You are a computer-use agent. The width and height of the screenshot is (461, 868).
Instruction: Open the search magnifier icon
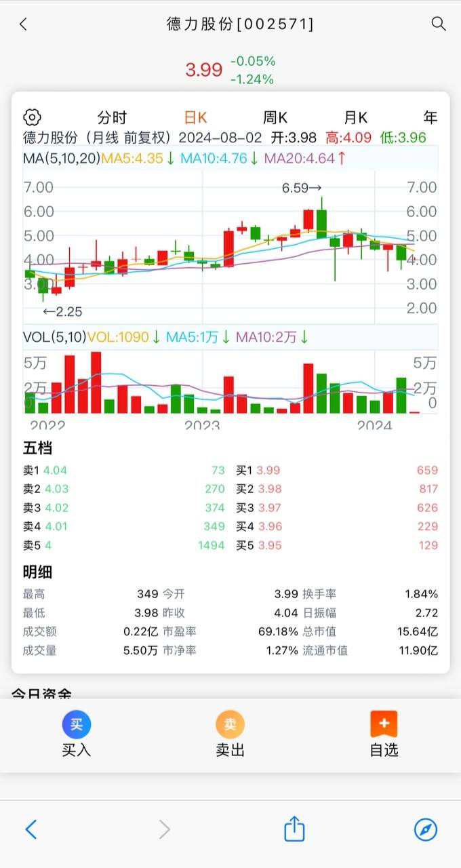439,24
